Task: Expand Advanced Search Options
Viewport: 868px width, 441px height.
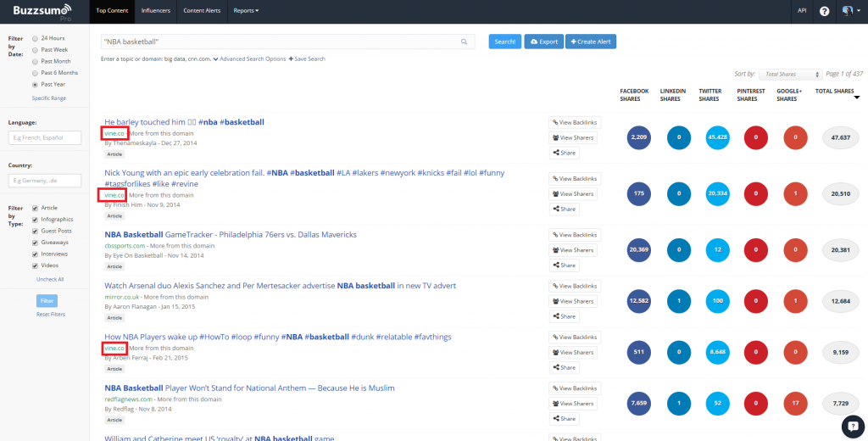Action: point(250,59)
